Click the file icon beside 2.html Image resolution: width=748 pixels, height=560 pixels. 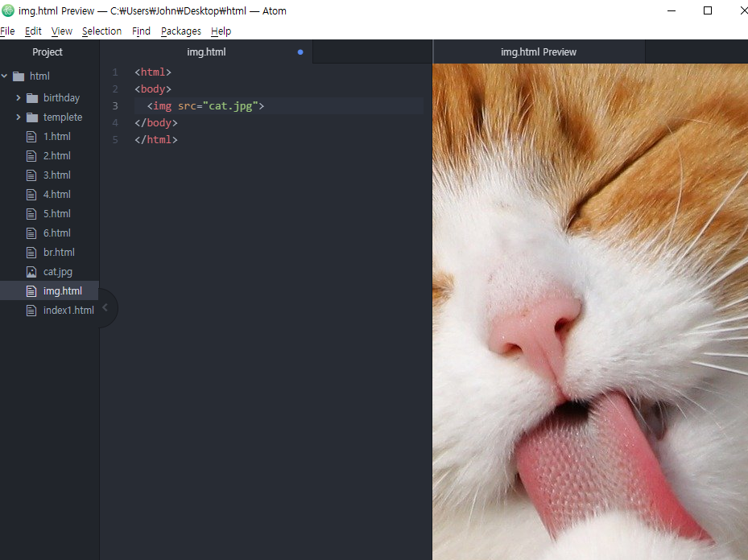click(31, 156)
